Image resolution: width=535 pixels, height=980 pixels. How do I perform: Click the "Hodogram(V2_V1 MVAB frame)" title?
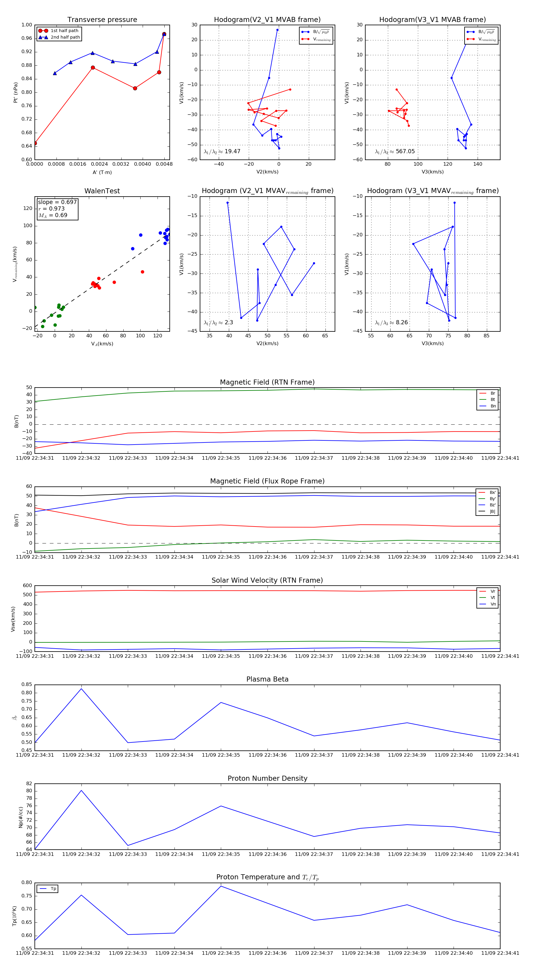[267, 20]
